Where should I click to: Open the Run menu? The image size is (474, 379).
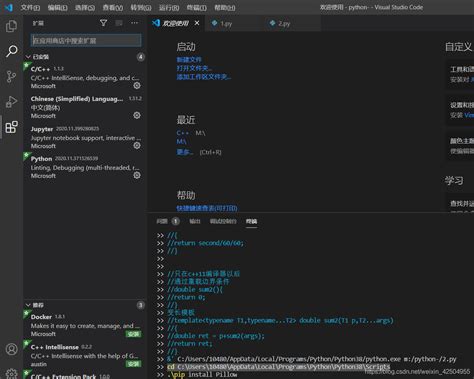tap(169, 7)
